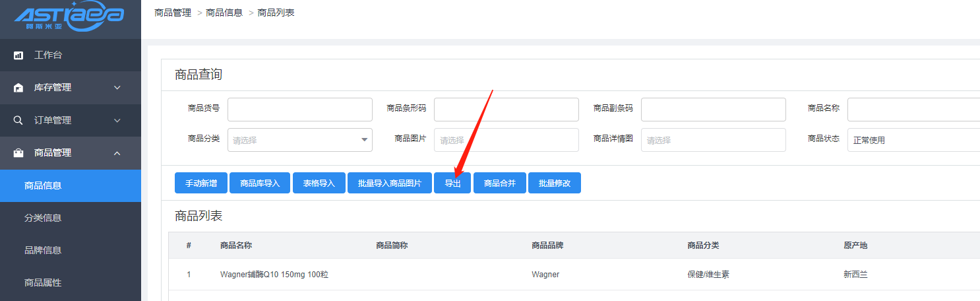The width and height of the screenshot is (980, 301).
Task: Open 品牌信息 in the sidebar
Action: (x=43, y=250)
